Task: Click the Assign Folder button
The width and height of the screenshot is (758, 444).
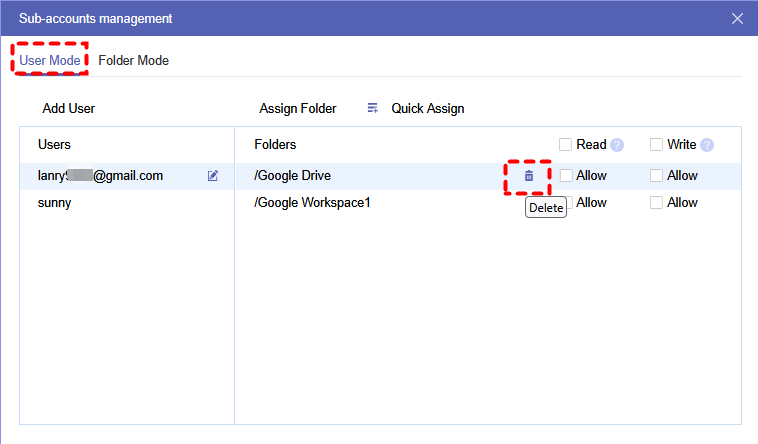Action: tap(297, 108)
